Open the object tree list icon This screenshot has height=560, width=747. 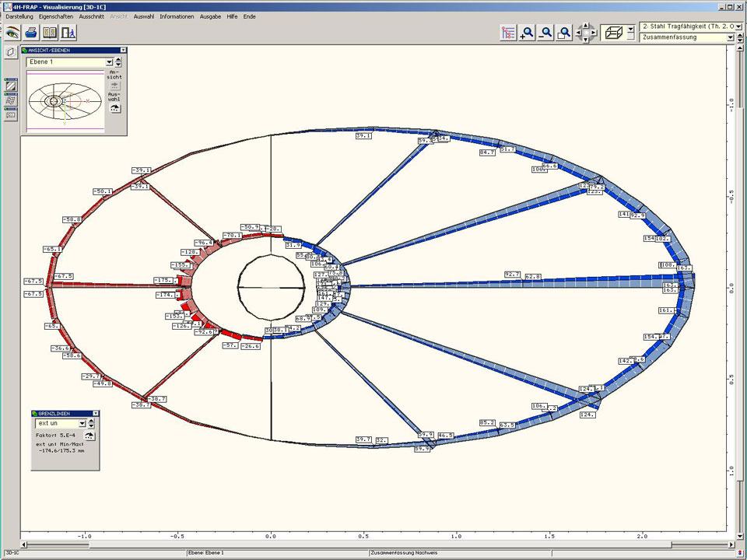coord(509,33)
